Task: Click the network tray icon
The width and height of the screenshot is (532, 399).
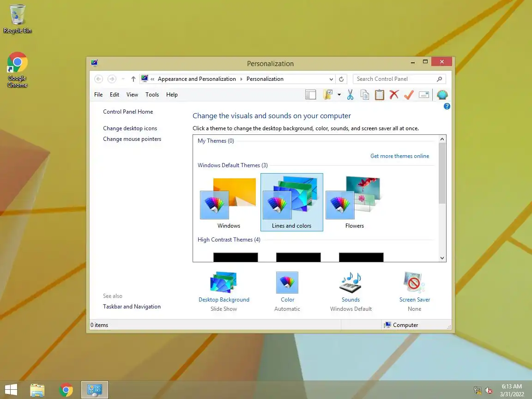Action: click(x=478, y=391)
